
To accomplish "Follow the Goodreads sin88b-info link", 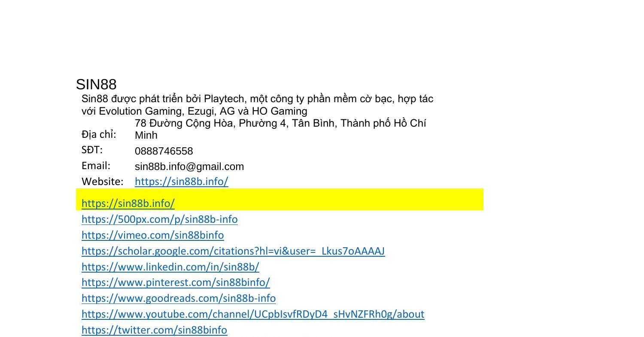I will pyautogui.click(x=178, y=298).
